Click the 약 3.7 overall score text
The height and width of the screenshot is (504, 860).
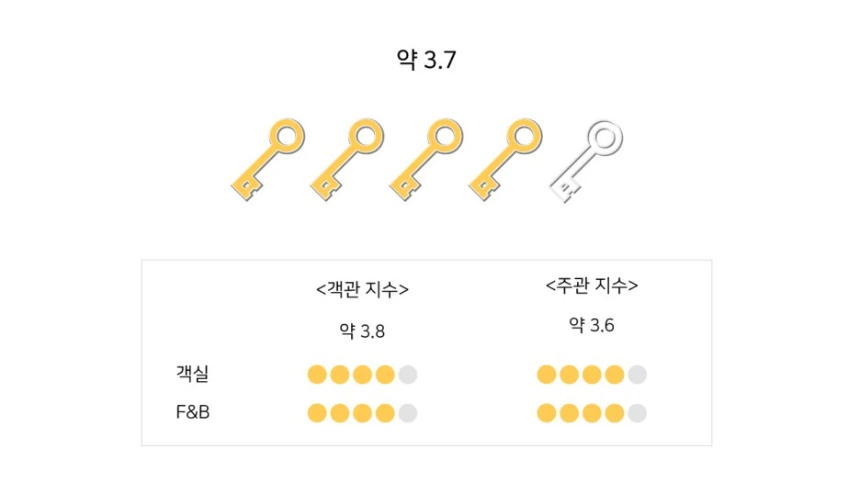[x=426, y=59]
